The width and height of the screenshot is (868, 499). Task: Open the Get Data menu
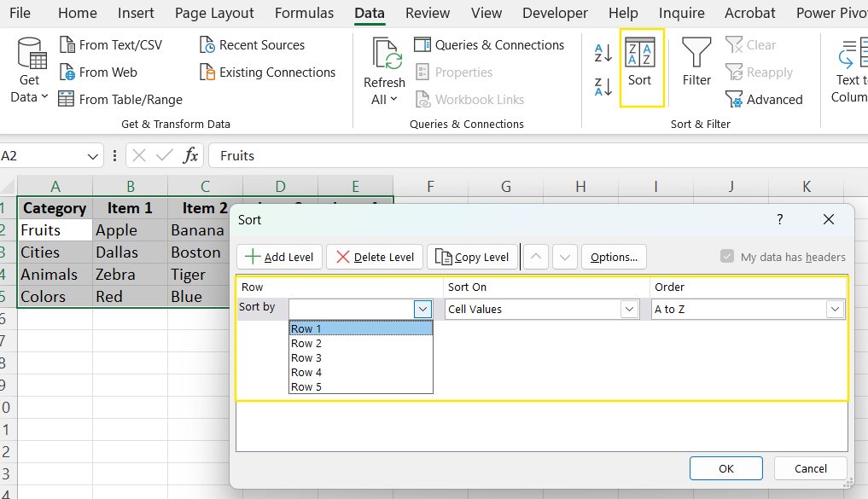pos(29,70)
